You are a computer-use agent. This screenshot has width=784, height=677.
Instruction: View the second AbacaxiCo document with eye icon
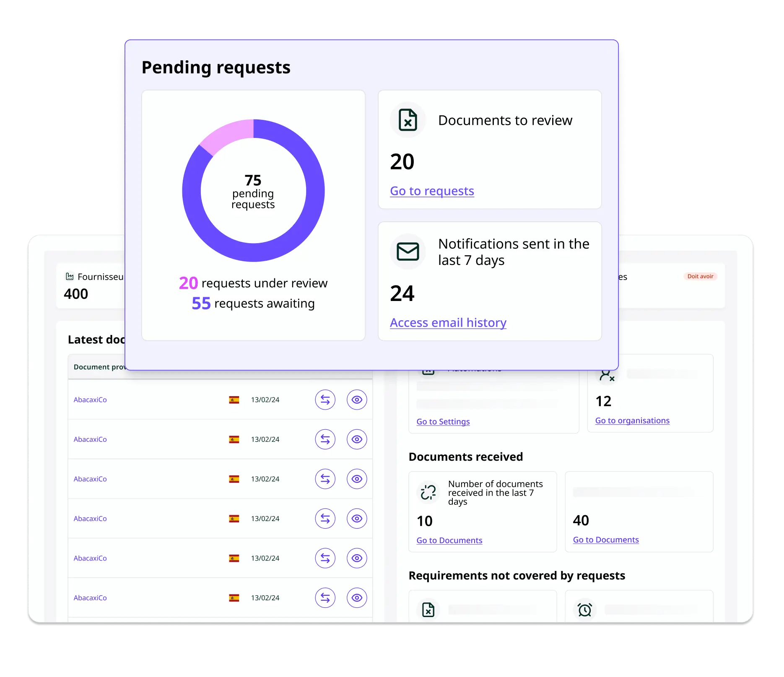point(357,439)
